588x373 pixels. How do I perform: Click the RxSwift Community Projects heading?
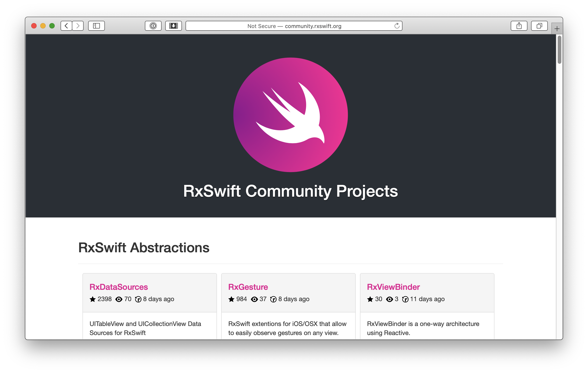[290, 191]
